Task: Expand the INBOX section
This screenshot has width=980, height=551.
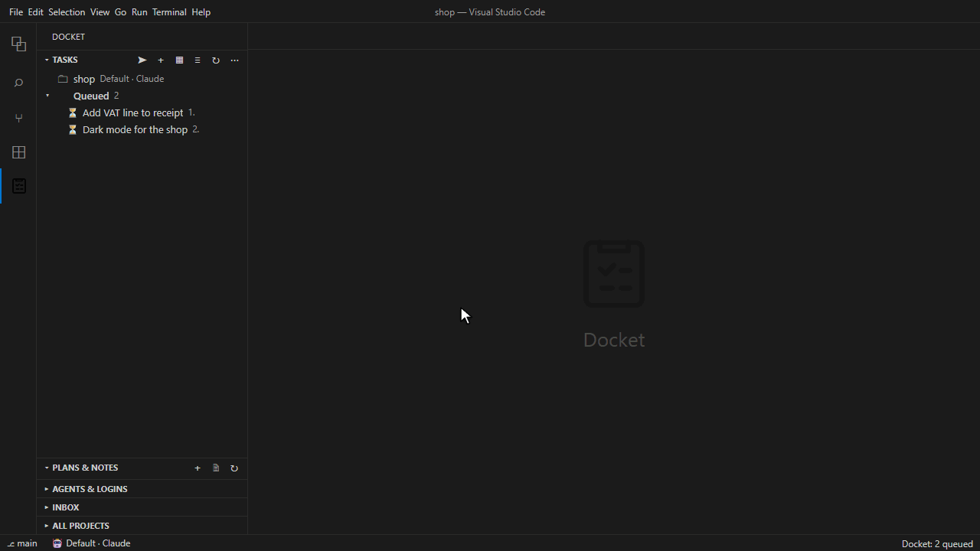Action: point(61,507)
